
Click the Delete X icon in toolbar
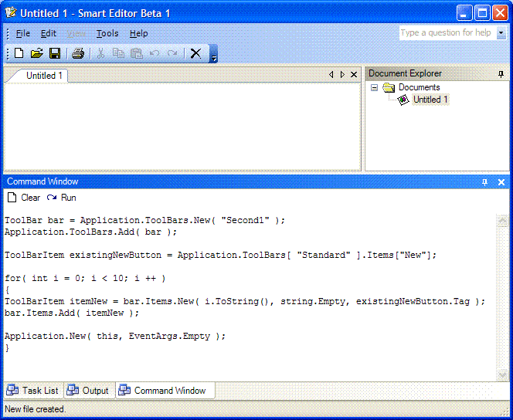pyautogui.click(x=195, y=53)
